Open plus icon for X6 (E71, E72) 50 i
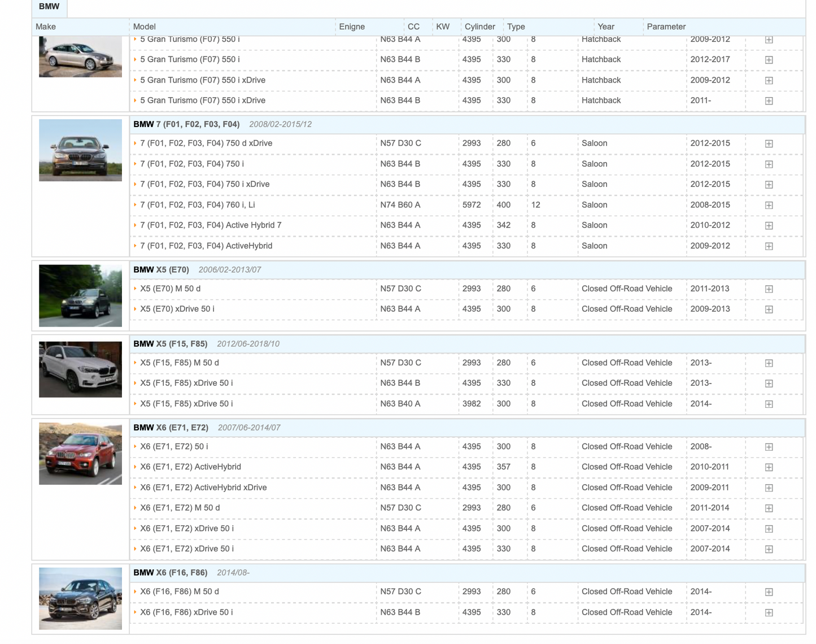This screenshot has height=644, width=816. click(769, 447)
